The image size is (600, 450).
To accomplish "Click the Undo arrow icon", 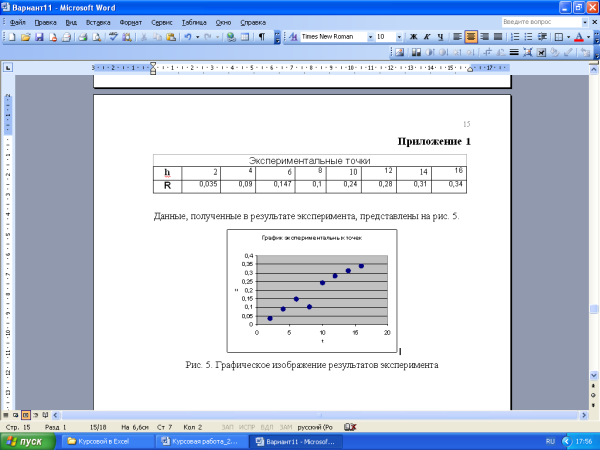I will pyautogui.click(x=187, y=37).
